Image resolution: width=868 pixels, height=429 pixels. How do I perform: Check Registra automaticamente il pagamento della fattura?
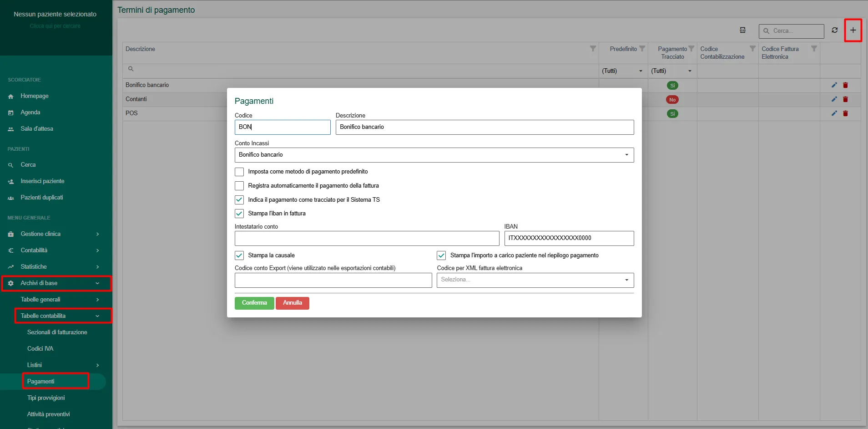(239, 186)
